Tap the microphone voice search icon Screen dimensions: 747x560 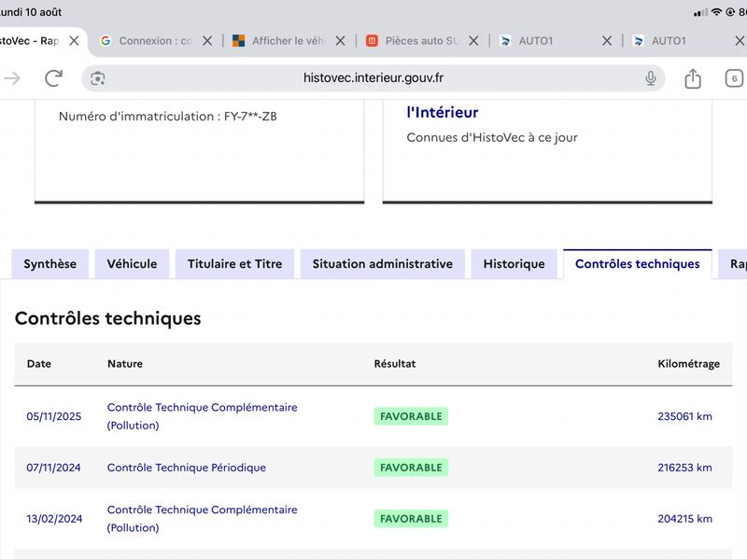(650, 78)
